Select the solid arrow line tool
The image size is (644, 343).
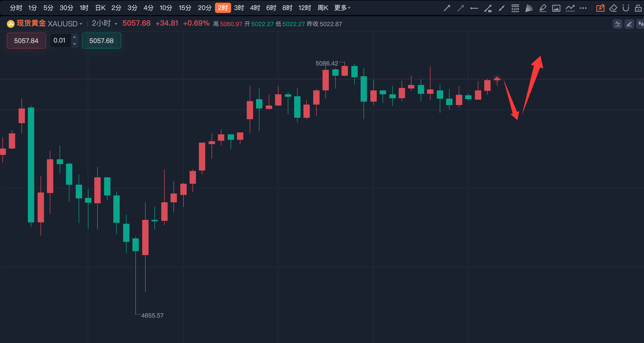447,8
